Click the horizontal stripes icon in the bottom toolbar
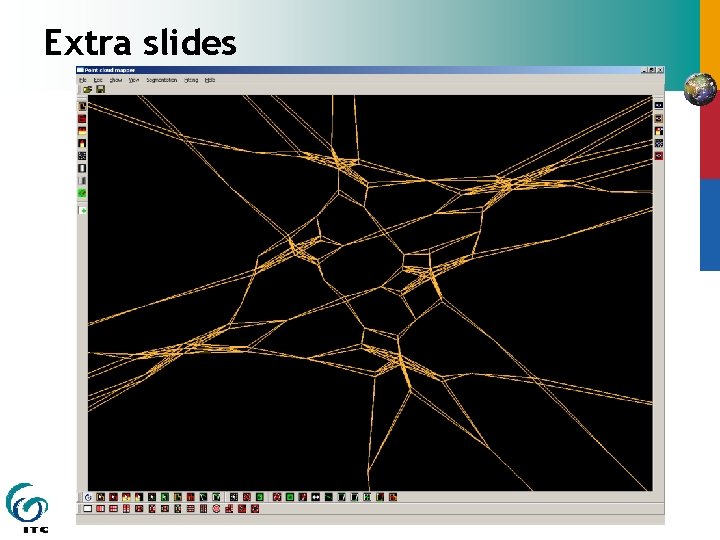The width and height of the screenshot is (720, 540). tap(191, 509)
